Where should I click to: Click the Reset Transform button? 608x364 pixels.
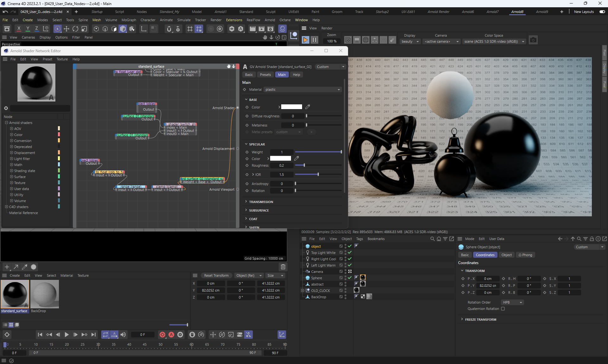coord(216,275)
